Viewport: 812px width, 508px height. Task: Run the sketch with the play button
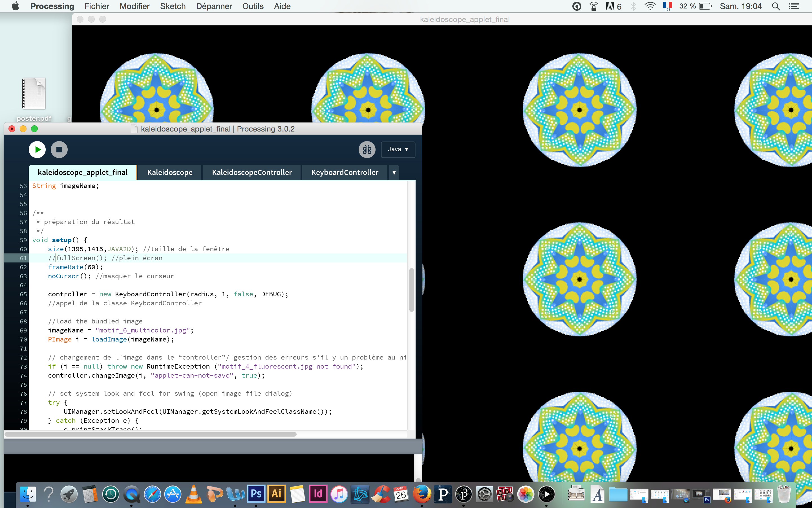[x=37, y=150]
